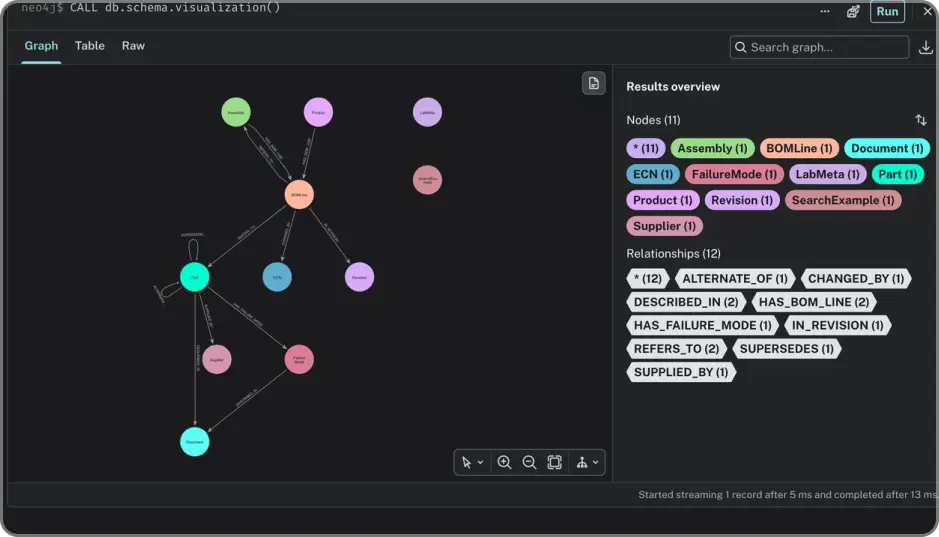939x537 pixels.
Task: Open the graph layout dropdown
Action: pos(587,462)
